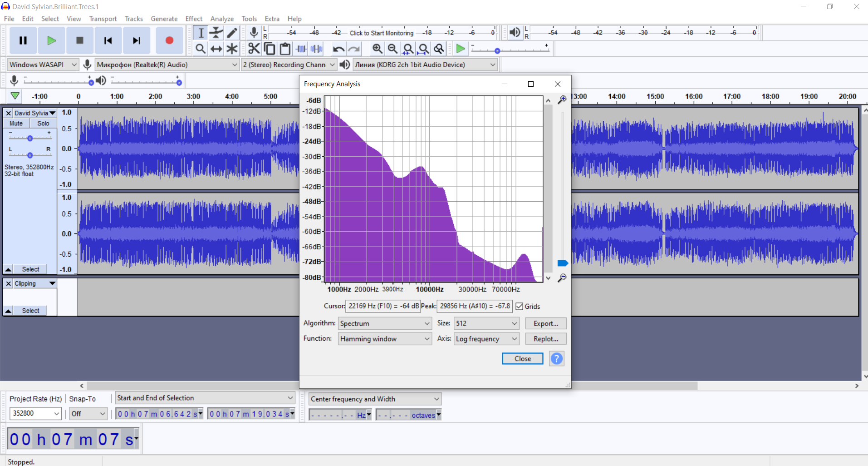Uncheck the Grids checkbox
868x466 pixels.
tap(520, 307)
